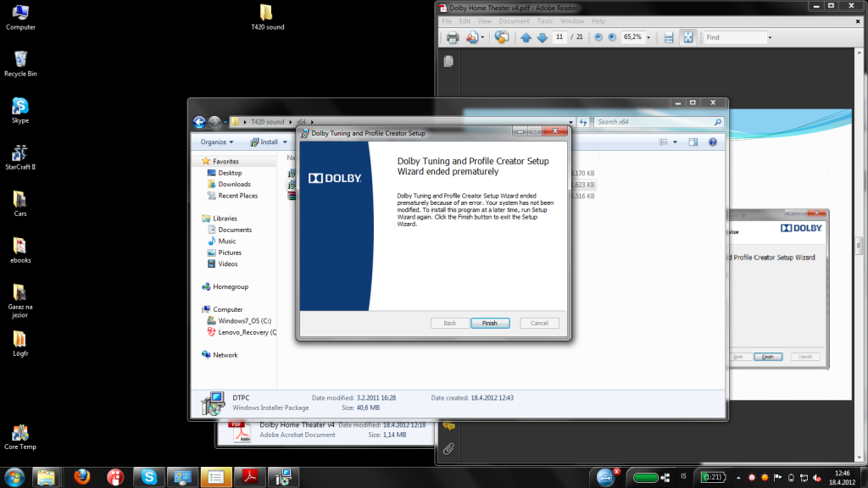This screenshot has height=488, width=868.
Task: Close the Dolby Tuning Setup dialog
Action: (x=554, y=131)
